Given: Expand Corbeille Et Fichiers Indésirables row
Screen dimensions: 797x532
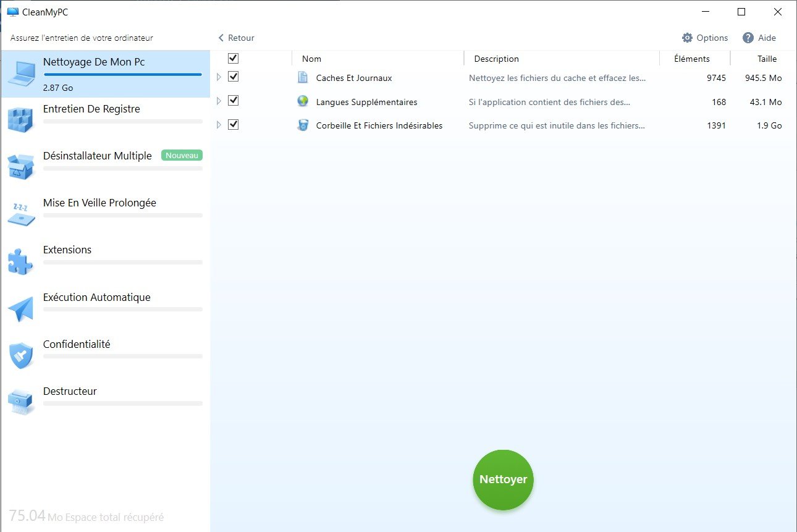Looking at the screenshot, I should (x=218, y=125).
